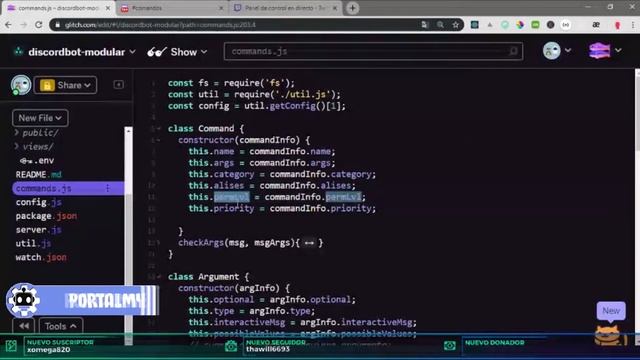Reload the current page

(38, 25)
